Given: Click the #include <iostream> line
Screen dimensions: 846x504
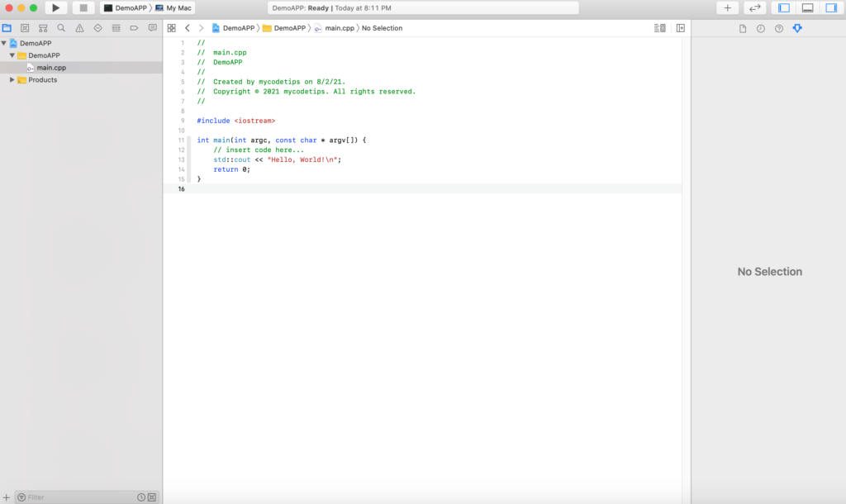Looking at the screenshot, I should pyautogui.click(x=235, y=121).
